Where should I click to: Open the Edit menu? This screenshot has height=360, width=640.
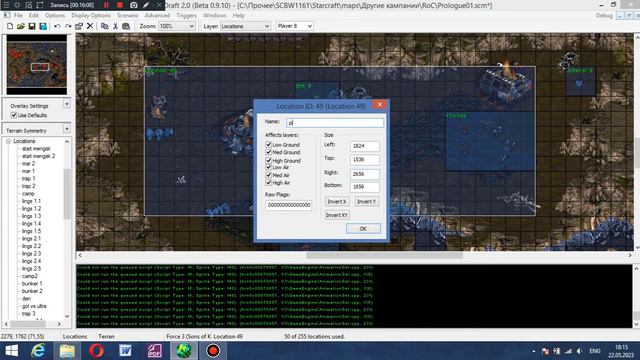point(33,15)
